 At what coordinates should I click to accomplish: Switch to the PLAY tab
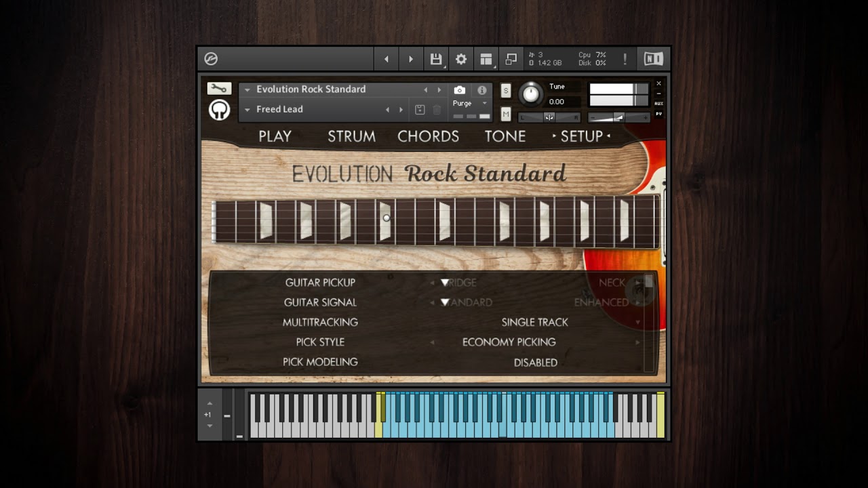(x=275, y=136)
